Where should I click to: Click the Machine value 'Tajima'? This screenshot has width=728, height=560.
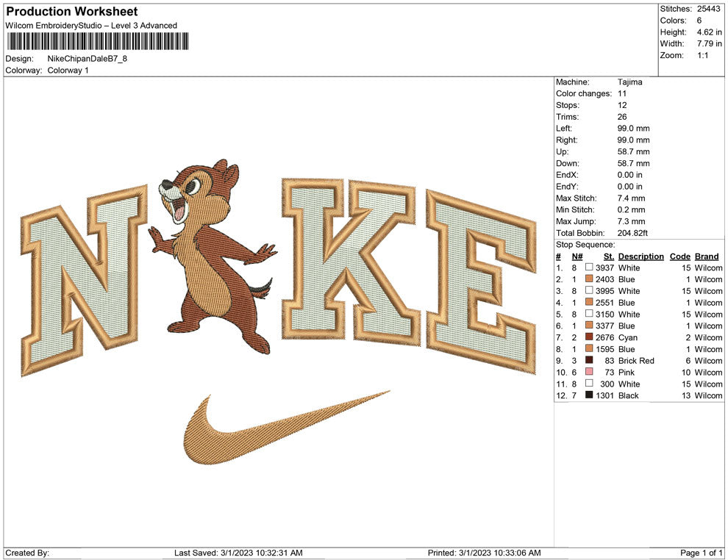tap(630, 82)
